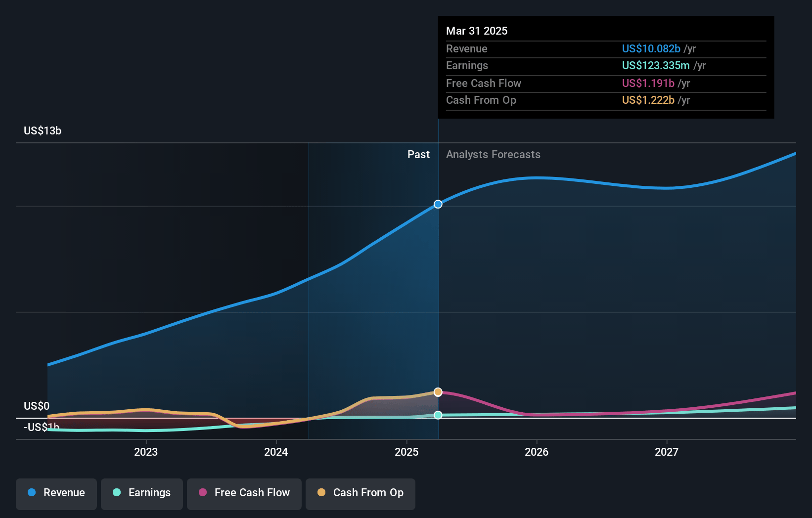Click the orange Cash From Op data point
The image size is (812, 518).
438,392
